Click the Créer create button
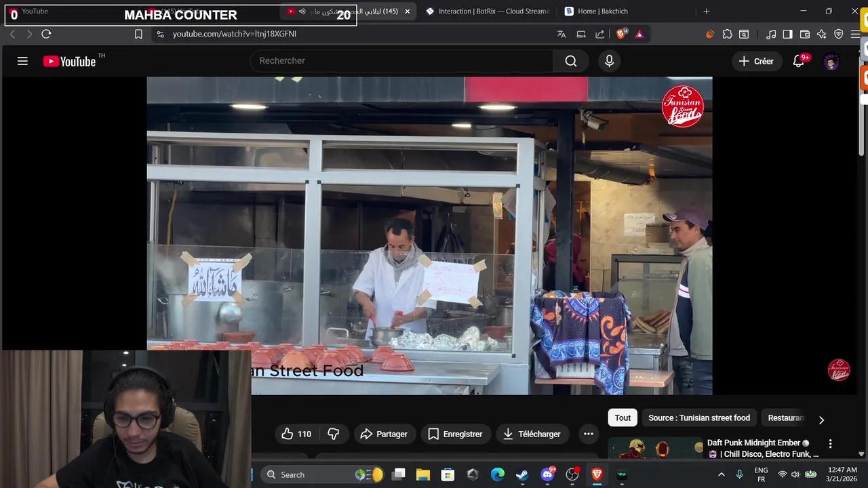The height and width of the screenshot is (488, 868). [756, 61]
